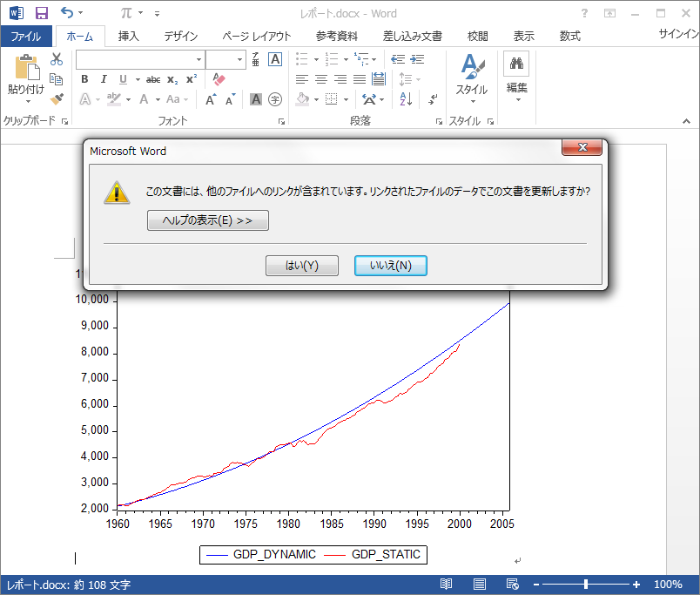This screenshot has height=595, width=700.
Task: Click the Paste clipboard icon
Action: point(27,67)
